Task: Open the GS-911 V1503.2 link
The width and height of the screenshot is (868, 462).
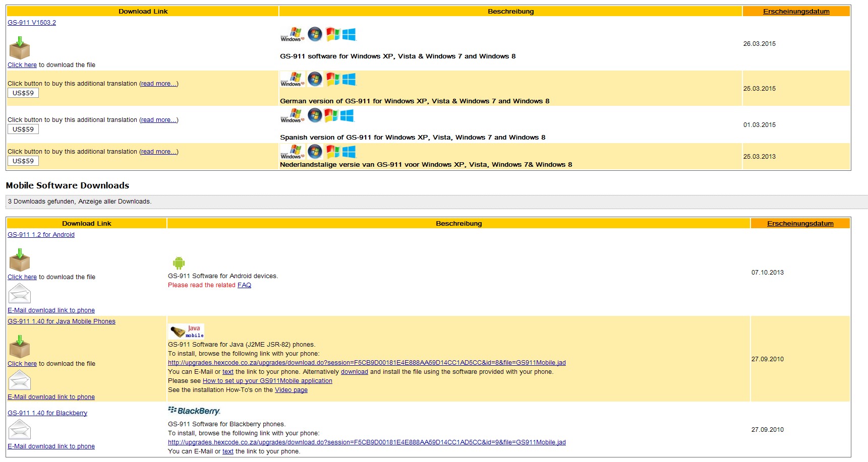Action: [x=32, y=23]
